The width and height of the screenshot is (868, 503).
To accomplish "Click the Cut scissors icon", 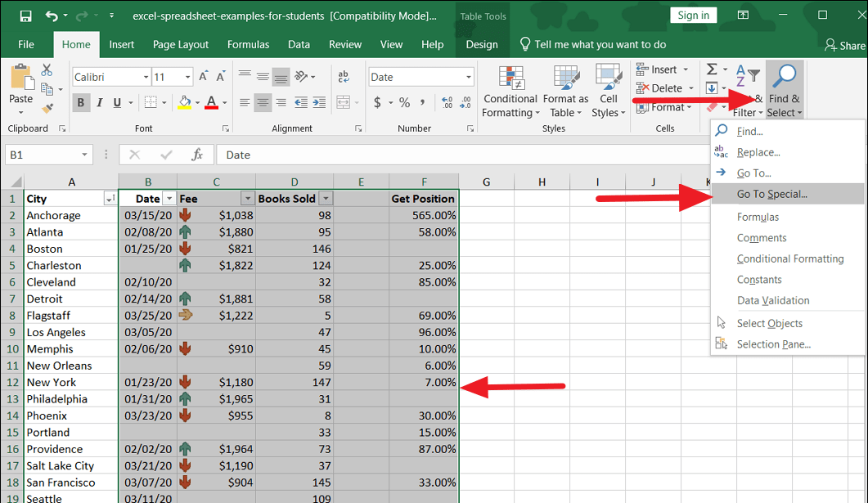I will click(47, 70).
